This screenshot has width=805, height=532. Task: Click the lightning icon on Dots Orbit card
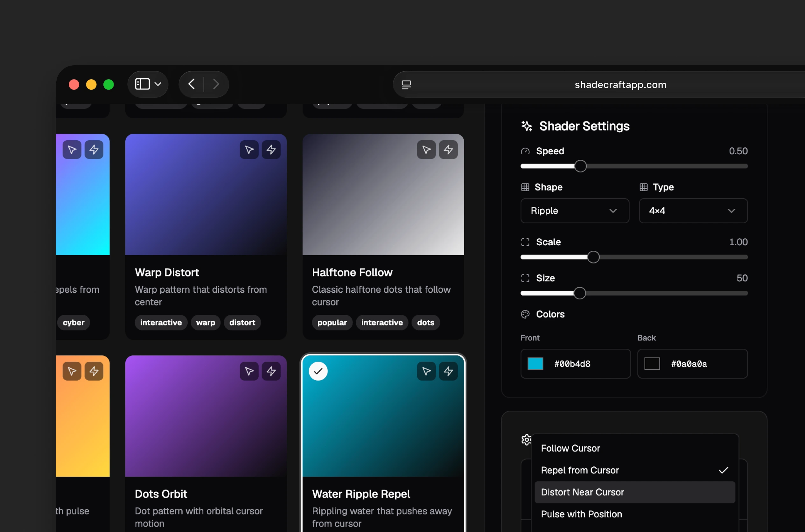tap(271, 371)
